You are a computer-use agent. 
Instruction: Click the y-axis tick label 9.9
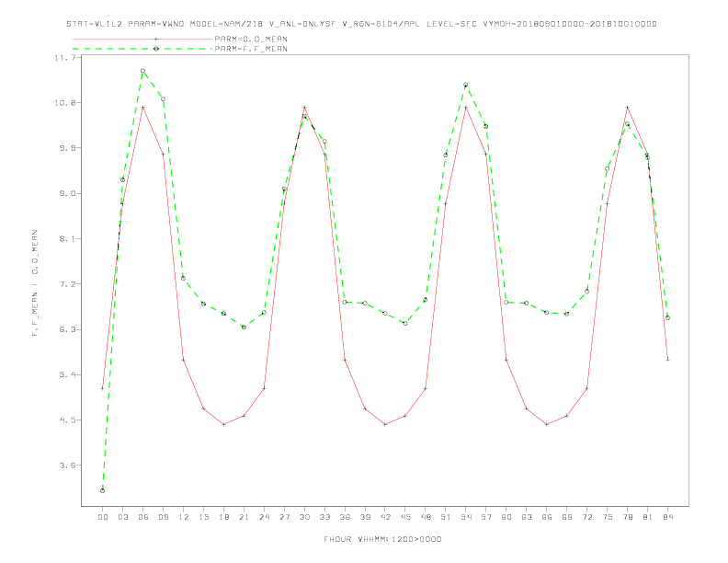pyautogui.click(x=66, y=148)
